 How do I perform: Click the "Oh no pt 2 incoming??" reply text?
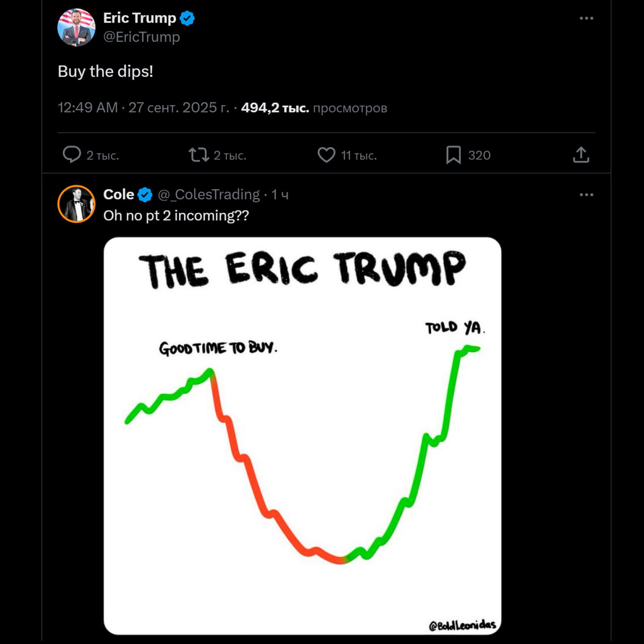[x=176, y=216]
